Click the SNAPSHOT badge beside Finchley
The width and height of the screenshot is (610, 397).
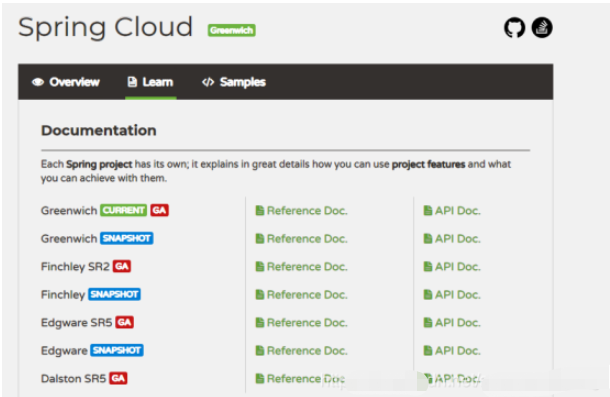coord(114,294)
